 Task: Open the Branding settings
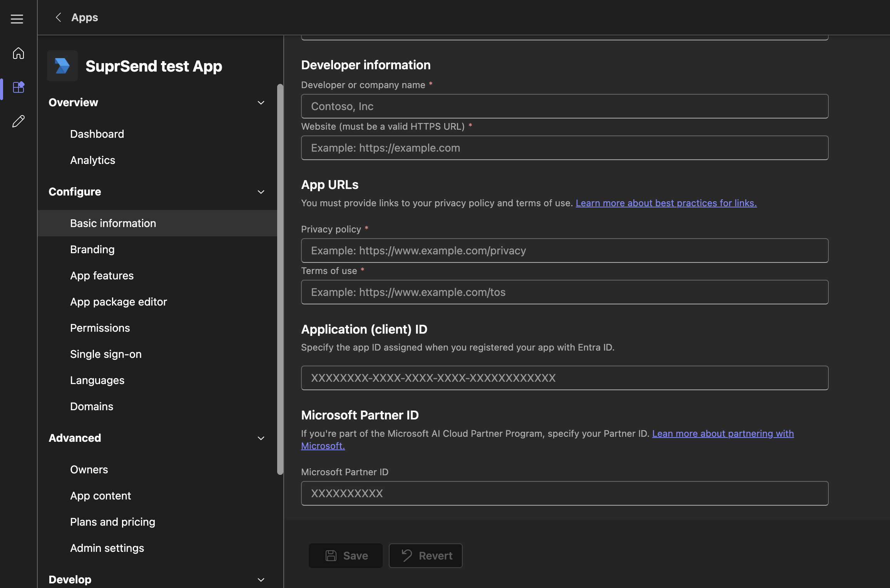(92, 249)
